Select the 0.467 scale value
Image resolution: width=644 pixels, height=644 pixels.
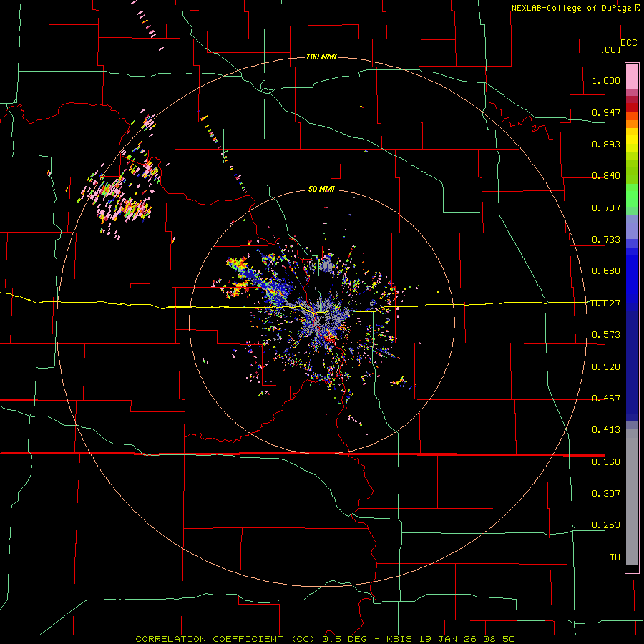pyautogui.click(x=606, y=399)
